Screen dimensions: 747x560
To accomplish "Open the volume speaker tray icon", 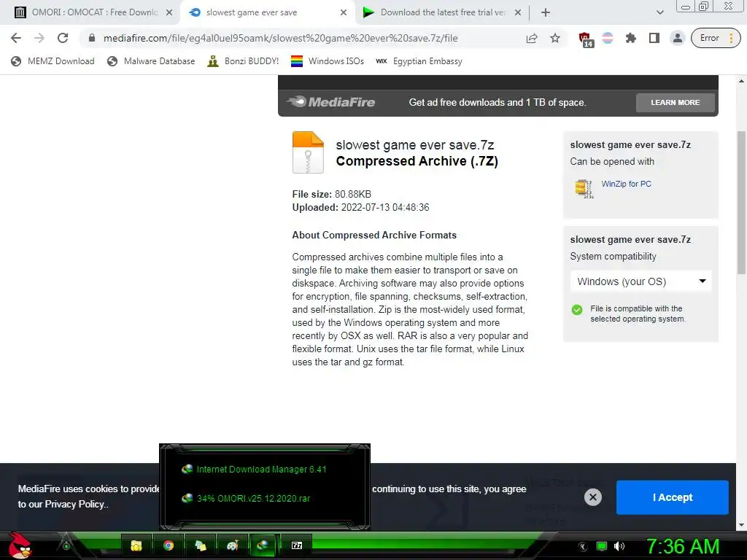I will coord(619,547).
